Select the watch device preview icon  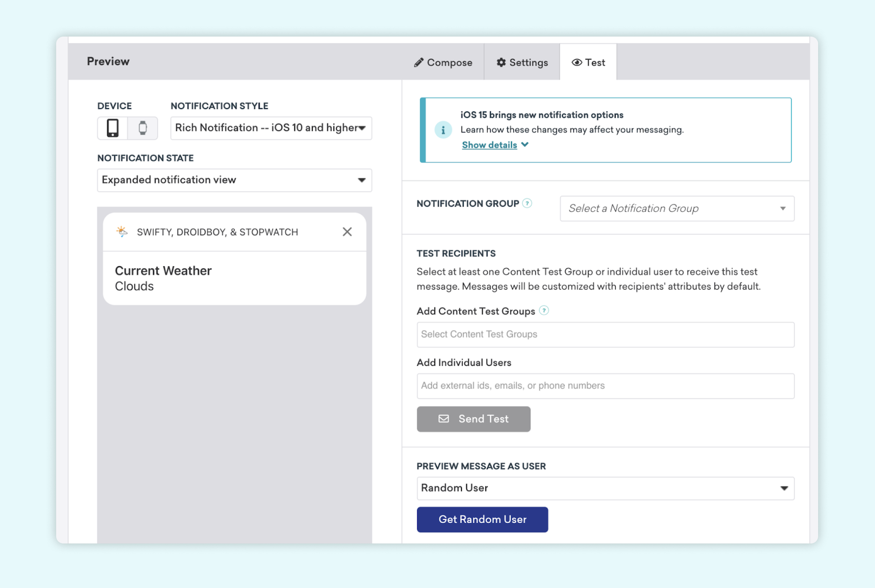[143, 128]
